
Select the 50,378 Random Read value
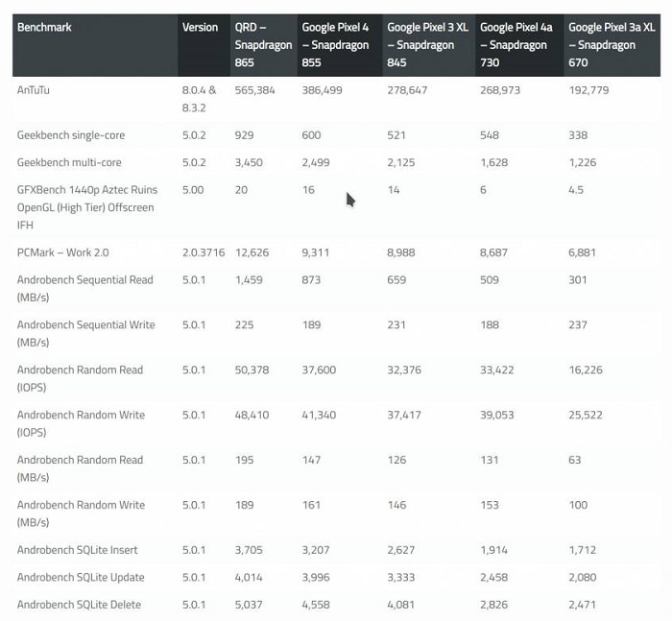[252, 370]
